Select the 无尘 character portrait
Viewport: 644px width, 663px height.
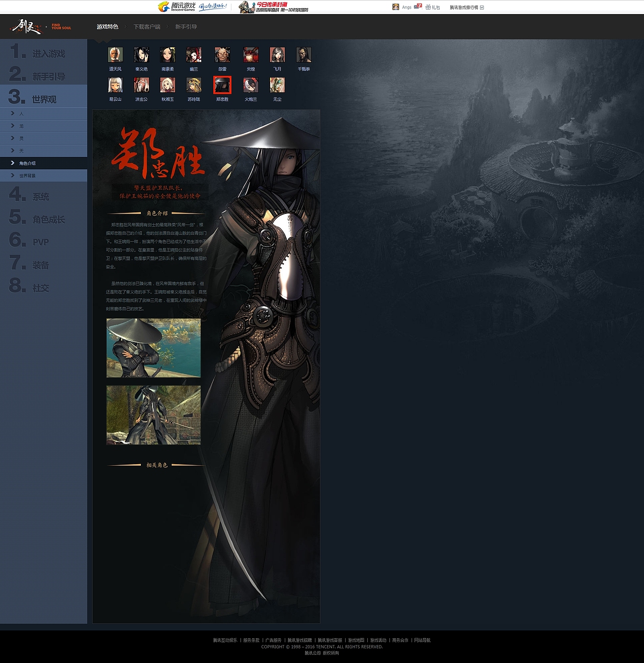(x=277, y=85)
